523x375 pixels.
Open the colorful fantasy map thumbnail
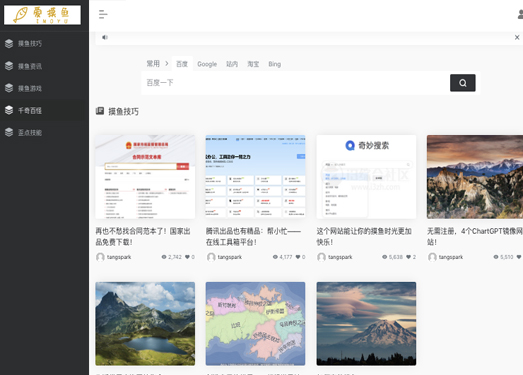click(255, 324)
